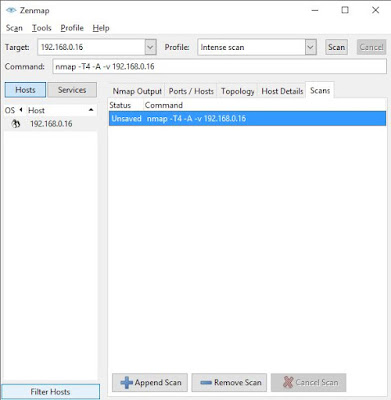Switch to the Hosts view

pos(25,90)
